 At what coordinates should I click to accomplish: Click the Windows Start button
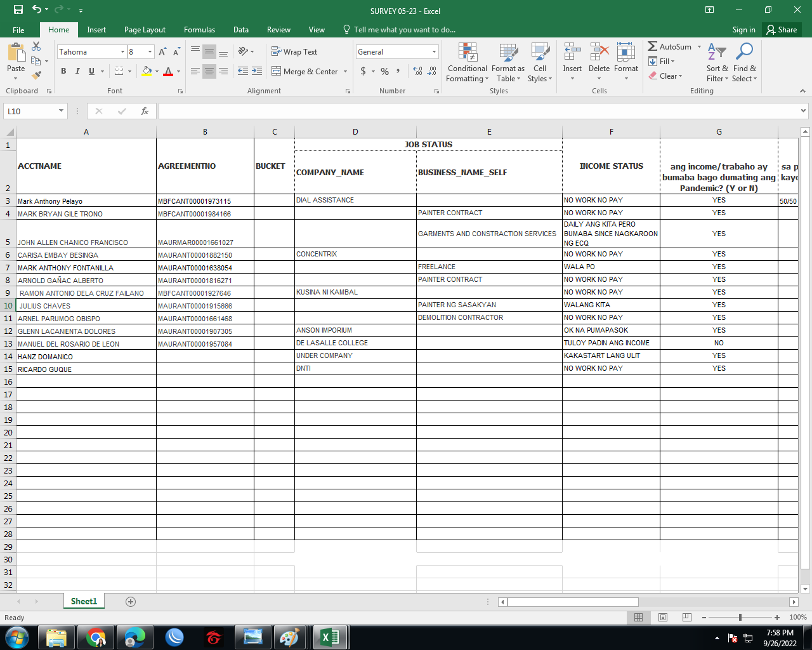click(x=16, y=637)
